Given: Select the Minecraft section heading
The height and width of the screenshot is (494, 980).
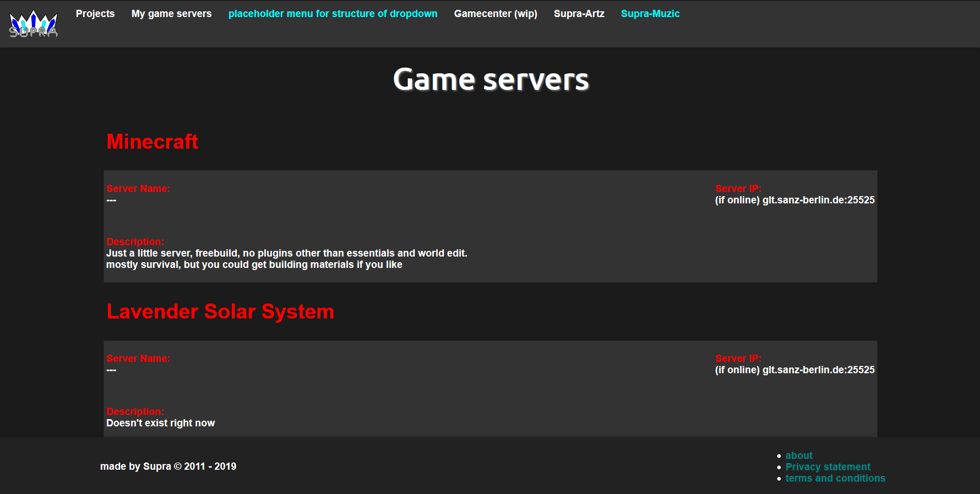Looking at the screenshot, I should (152, 142).
